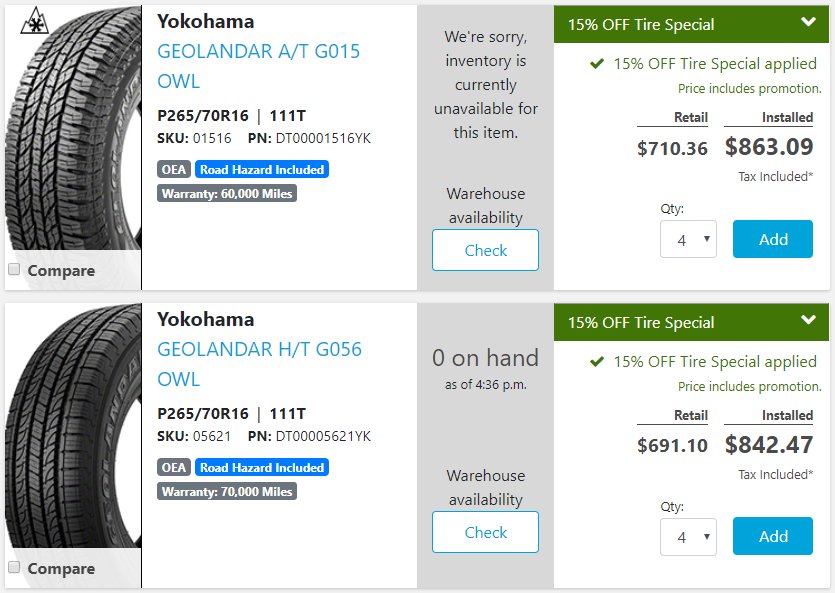Click the green checkmark on Geolandar A/T promotion
835x593 pixels.
tap(596, 64)
